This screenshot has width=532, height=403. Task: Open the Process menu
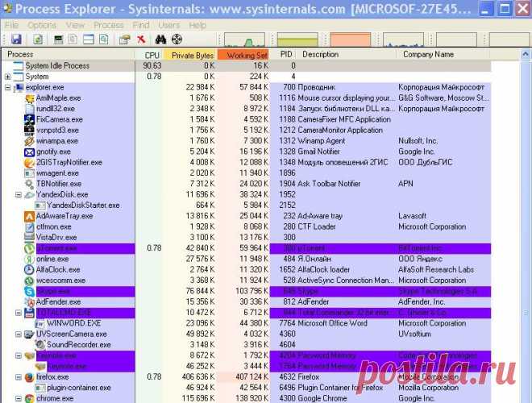coord(109,25)
